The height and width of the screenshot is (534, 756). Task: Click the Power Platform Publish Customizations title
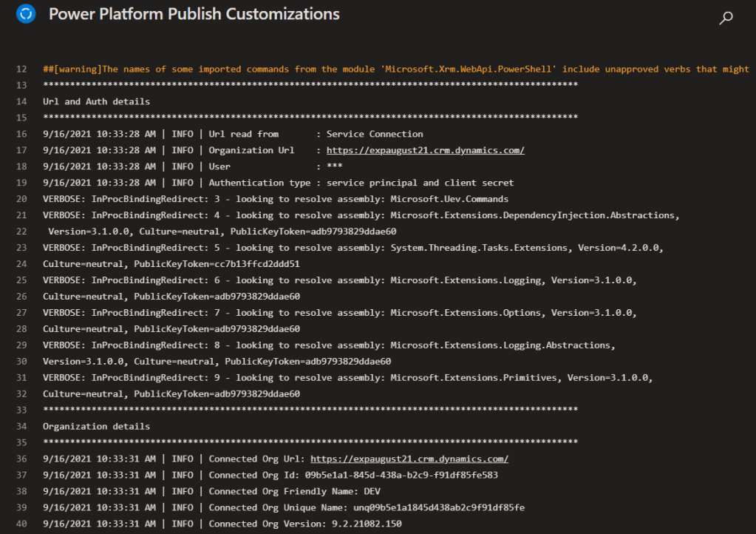(194, 15)
